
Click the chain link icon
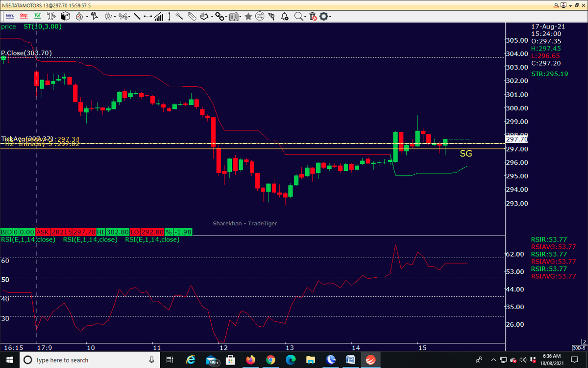point(220,16)
